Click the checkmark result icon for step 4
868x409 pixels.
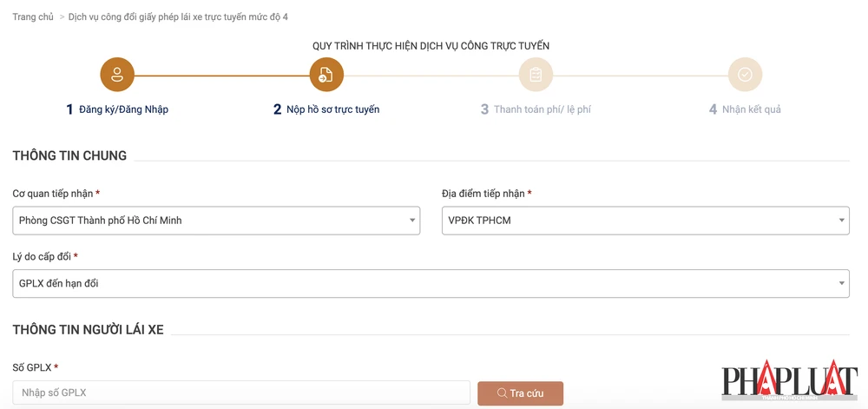pos(745,75)
